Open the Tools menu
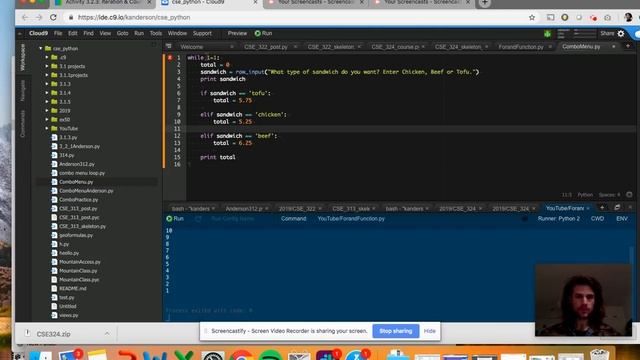The height and width of the screenshot is (360, 640). point(156,33)
